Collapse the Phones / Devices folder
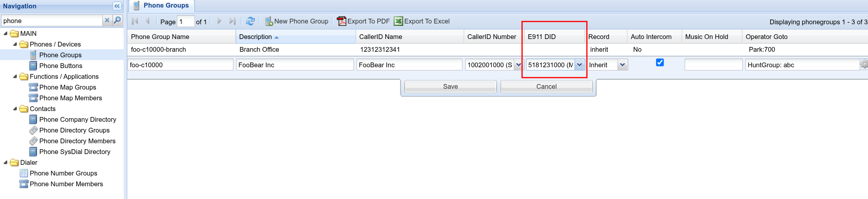 click(15, 44)
